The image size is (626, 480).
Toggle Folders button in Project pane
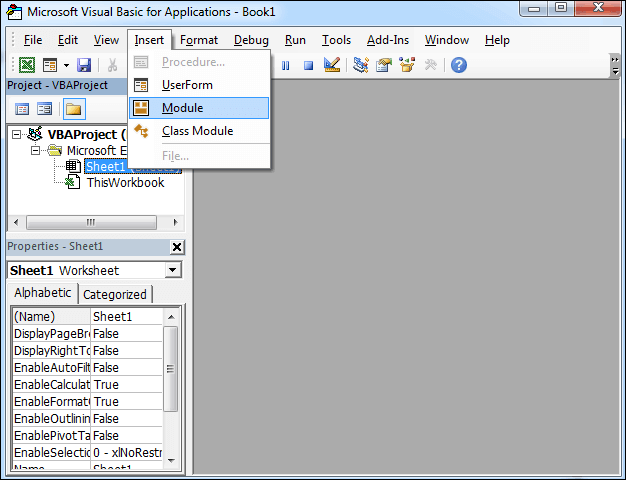click(74, 109)
